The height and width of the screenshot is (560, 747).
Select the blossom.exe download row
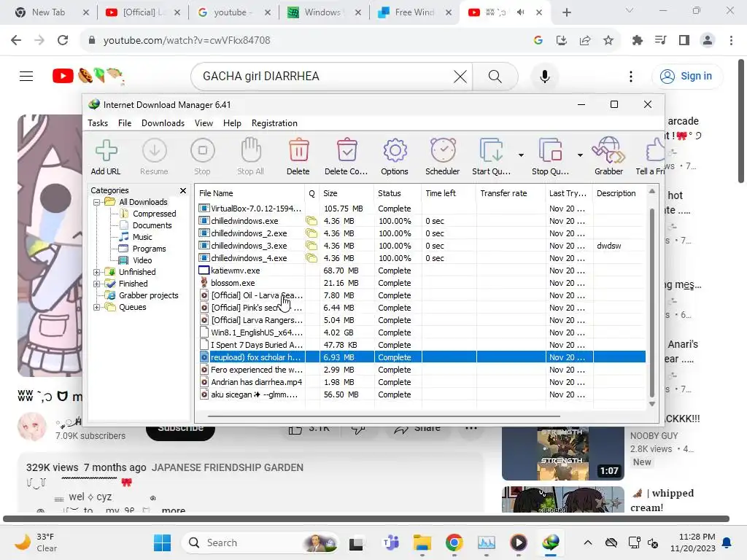(x=422, y=283)
